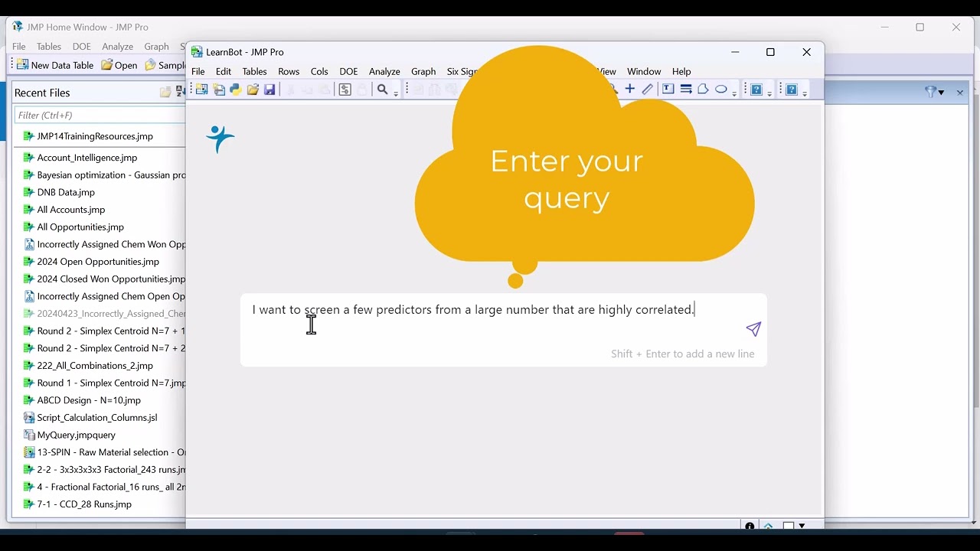Open the filter funnel dropdown arrow in Home Window

pyautogui.click(x=942, y=93)
